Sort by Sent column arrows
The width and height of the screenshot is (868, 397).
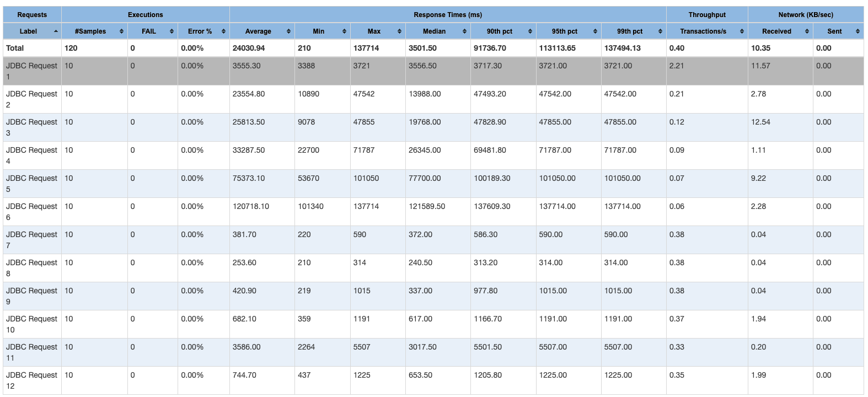click(858, 31)
